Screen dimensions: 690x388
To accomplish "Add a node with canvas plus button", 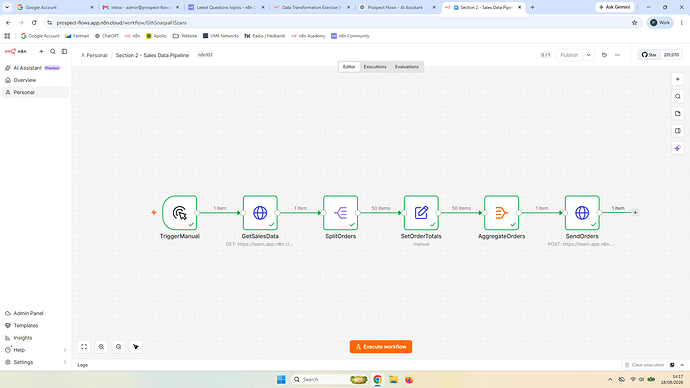I will 678,79.
